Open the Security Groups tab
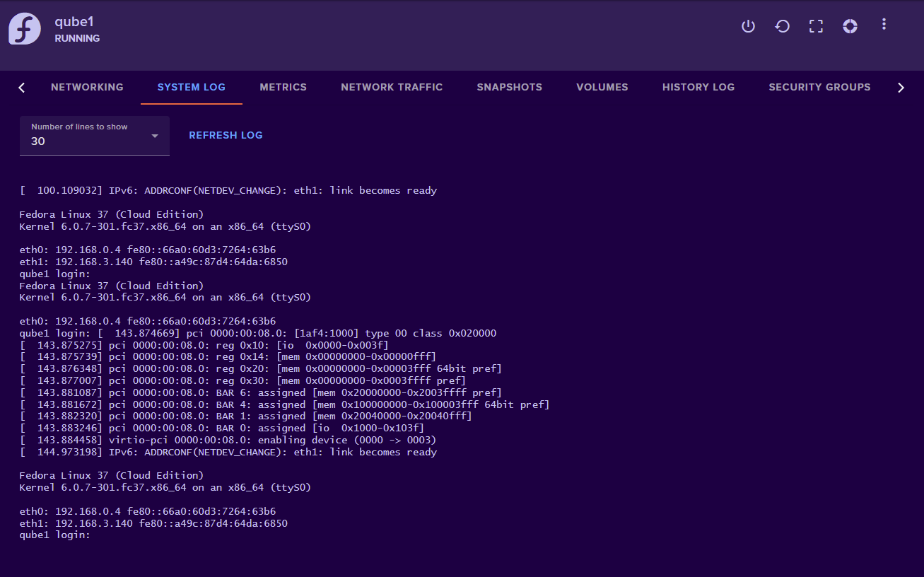 819,87
